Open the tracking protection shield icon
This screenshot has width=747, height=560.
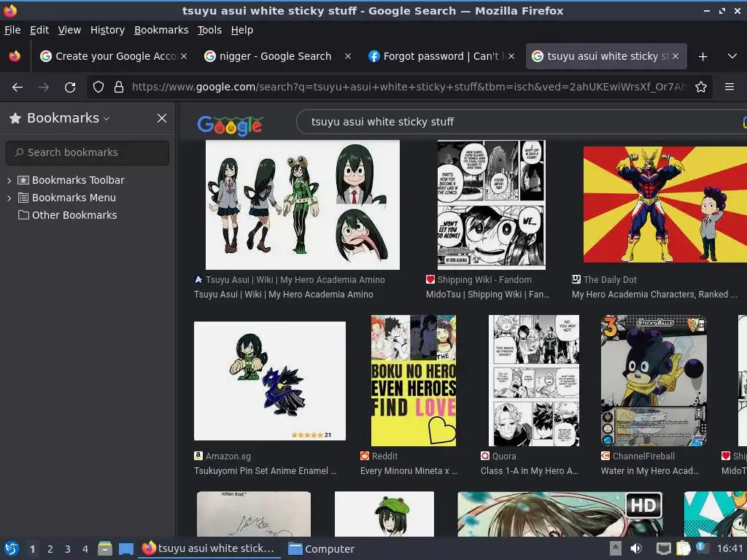98,87
